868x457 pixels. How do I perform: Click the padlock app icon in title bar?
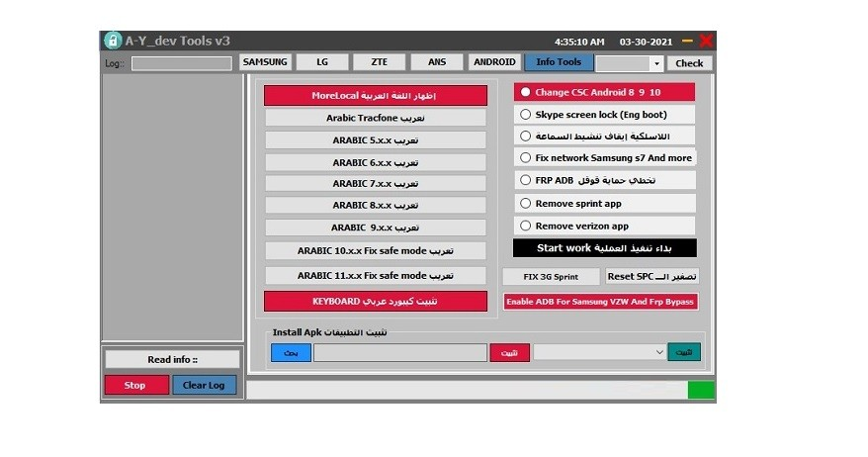click(x=113, y=41)
